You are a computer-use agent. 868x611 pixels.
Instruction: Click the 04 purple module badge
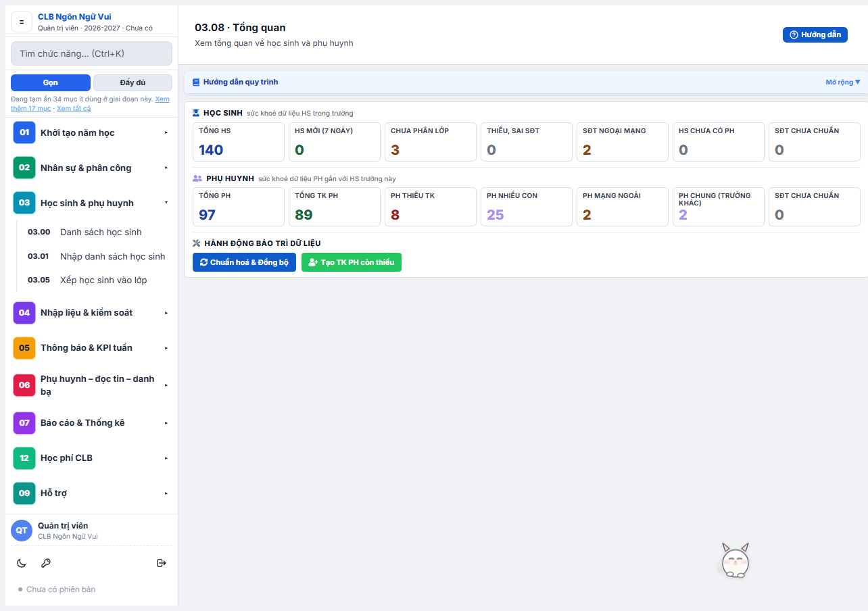pos(24,312)
